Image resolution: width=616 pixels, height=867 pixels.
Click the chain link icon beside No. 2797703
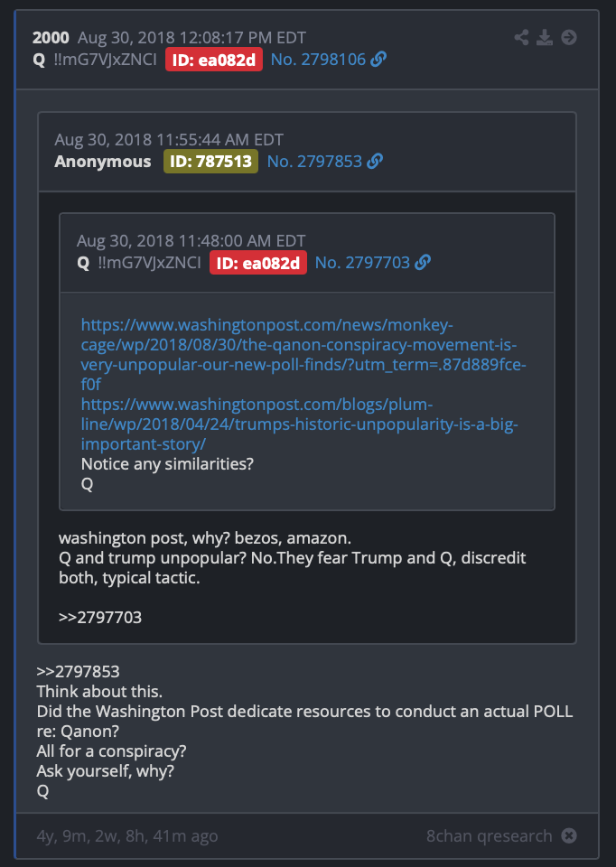pos(423,262)
